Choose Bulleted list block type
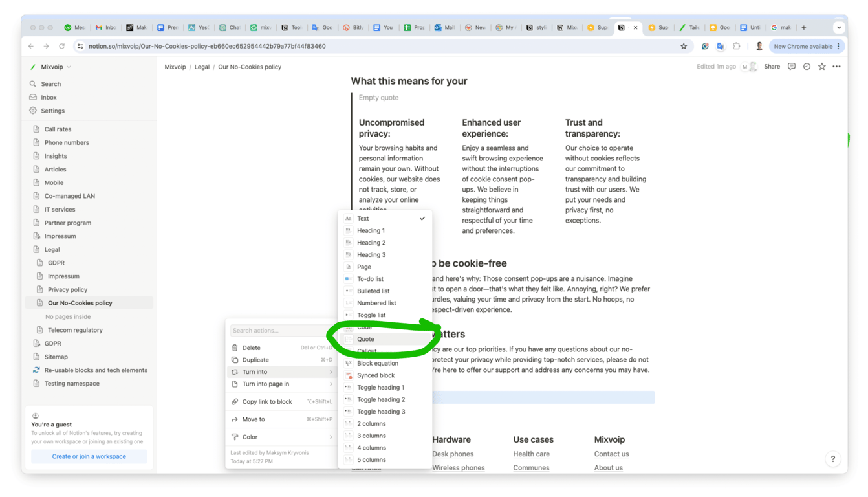This screenshot has width=868, height=497. 385,291
